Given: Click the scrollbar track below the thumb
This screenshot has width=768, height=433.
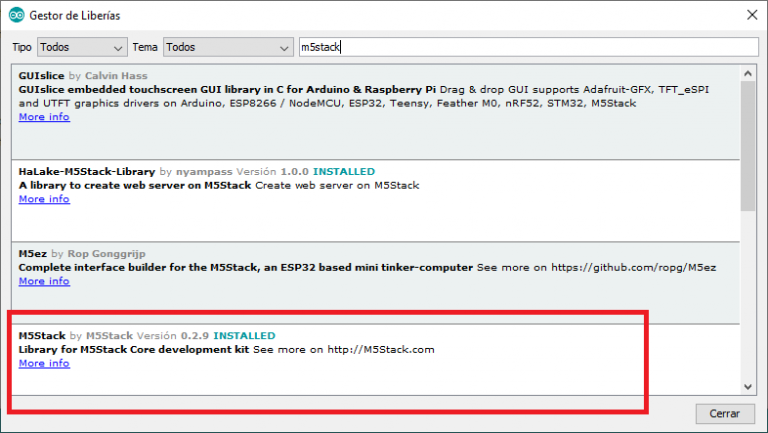Looking at the screenshot, I should click(748, 300).
